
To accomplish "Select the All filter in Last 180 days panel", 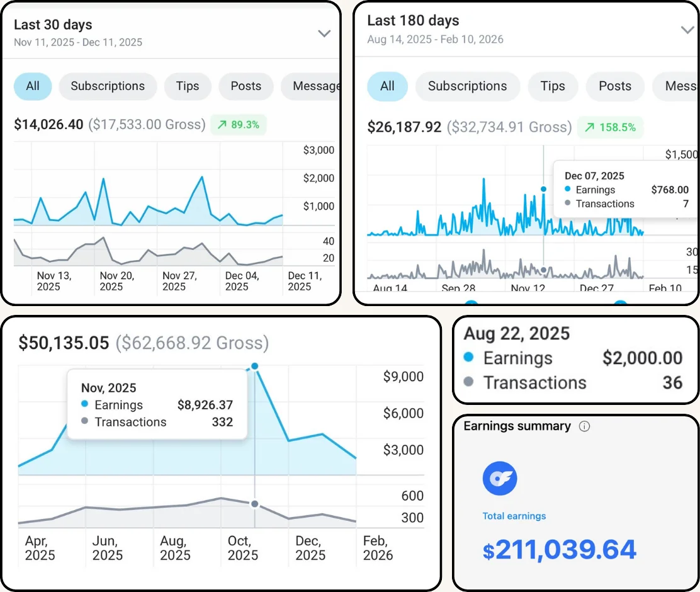I will coord(387,86).
